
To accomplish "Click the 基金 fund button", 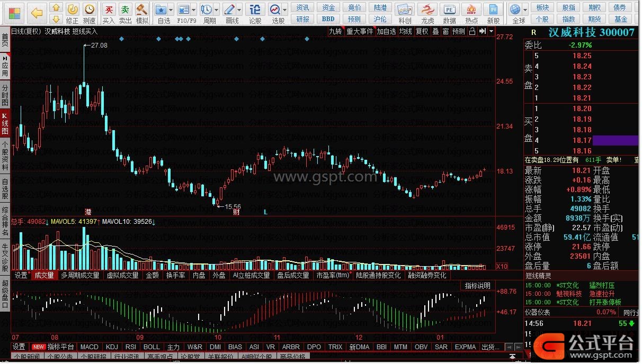I will coord(621,19).
